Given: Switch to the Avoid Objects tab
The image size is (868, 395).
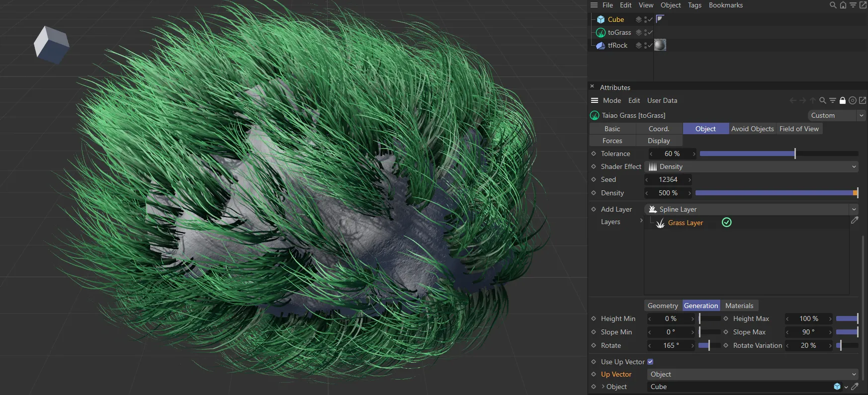Looking at the screenshot, I should tap(752, 129).
